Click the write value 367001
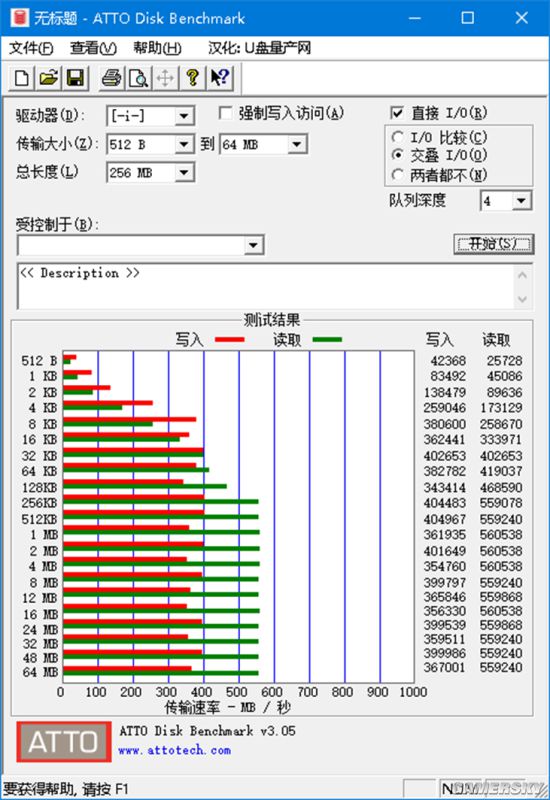The height and width of the screenshot is (800, 550). coord(444,667)
